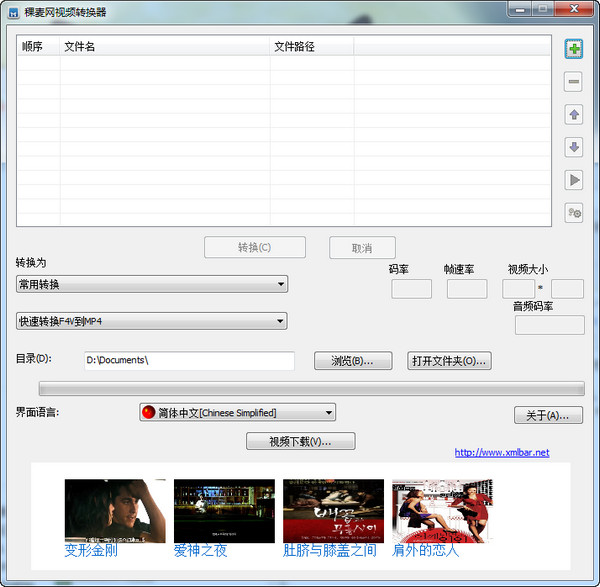Click the output directory path field
The image size is (600, 587).
[x=188, y=361]
